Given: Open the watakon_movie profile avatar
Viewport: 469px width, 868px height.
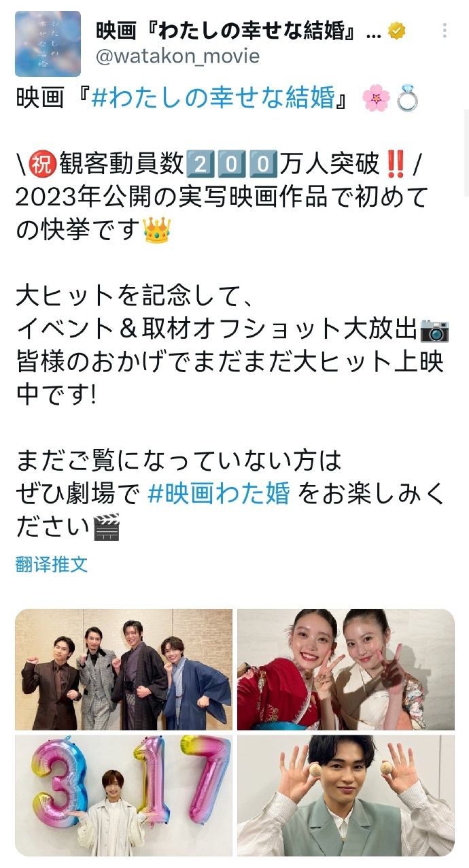Looking at the screenshot, I should [x=48, y=44].
